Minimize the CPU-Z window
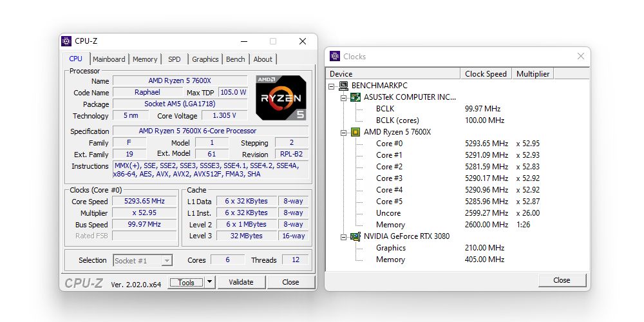 click(x=244, y=41)
